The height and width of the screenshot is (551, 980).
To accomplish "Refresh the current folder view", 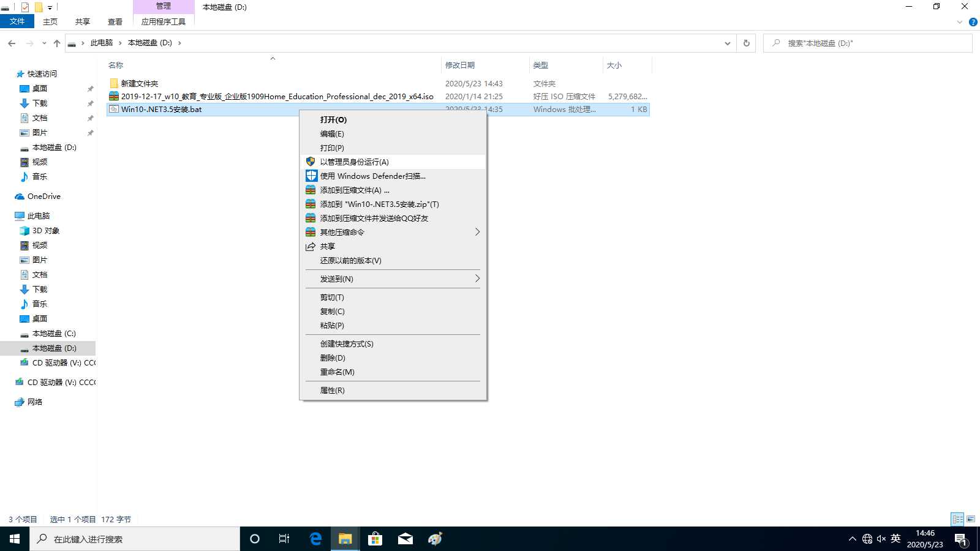I will click(746, 43).
